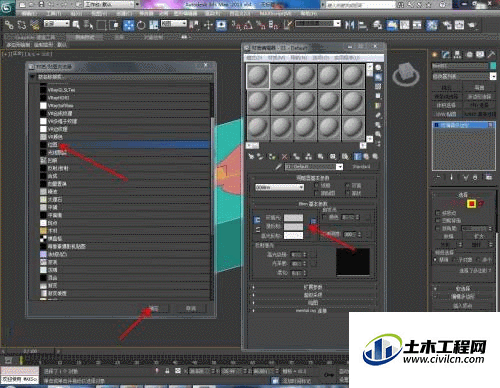
Task: Enable the Face Map checkbox
Action: click(317, 193)
